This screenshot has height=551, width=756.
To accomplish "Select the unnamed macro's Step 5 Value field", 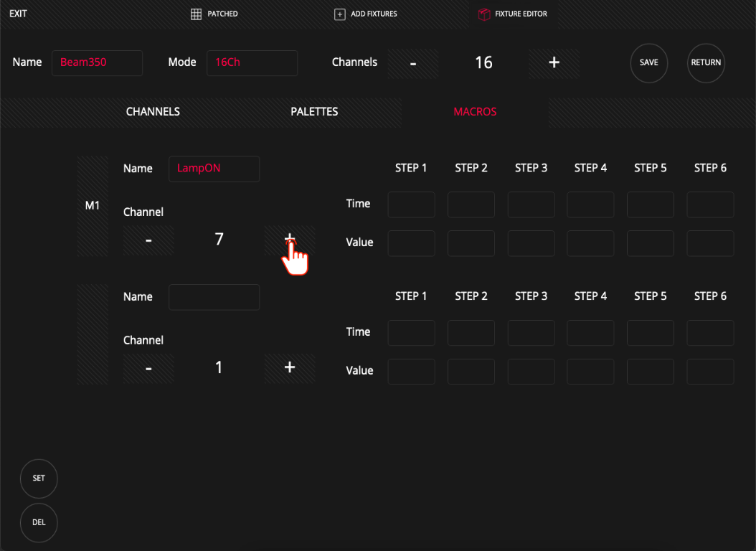I will (651, 371).
